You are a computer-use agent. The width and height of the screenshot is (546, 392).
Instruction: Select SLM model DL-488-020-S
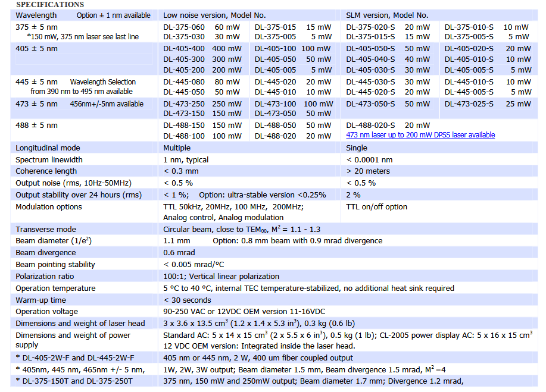[x=370, y=126]
